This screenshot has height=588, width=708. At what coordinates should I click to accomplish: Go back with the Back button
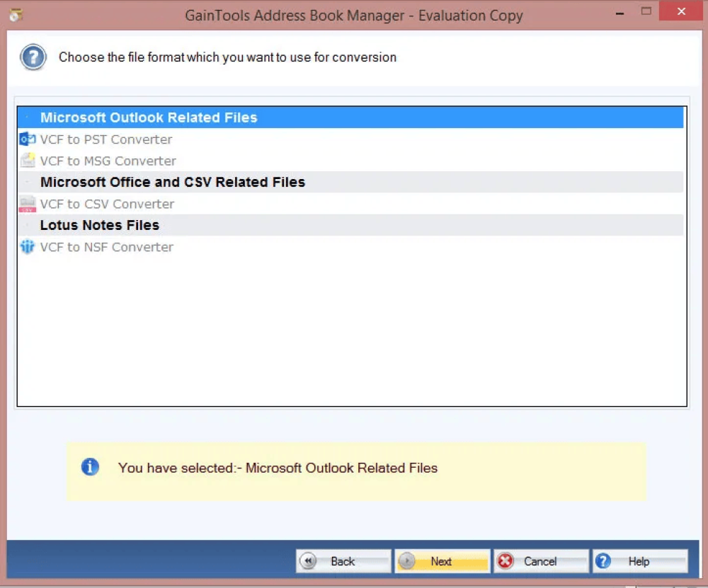click(x=343, y=561)
